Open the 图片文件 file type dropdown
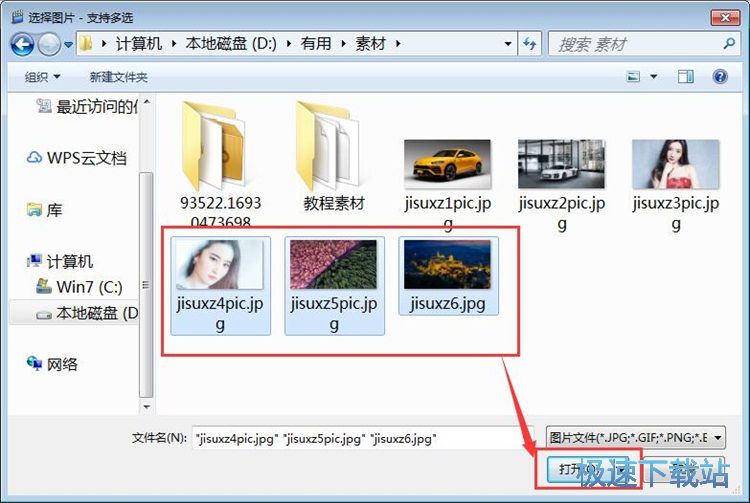Image resolution: width=750 pixels, height=503 pixels. click(x=636, y=438)
